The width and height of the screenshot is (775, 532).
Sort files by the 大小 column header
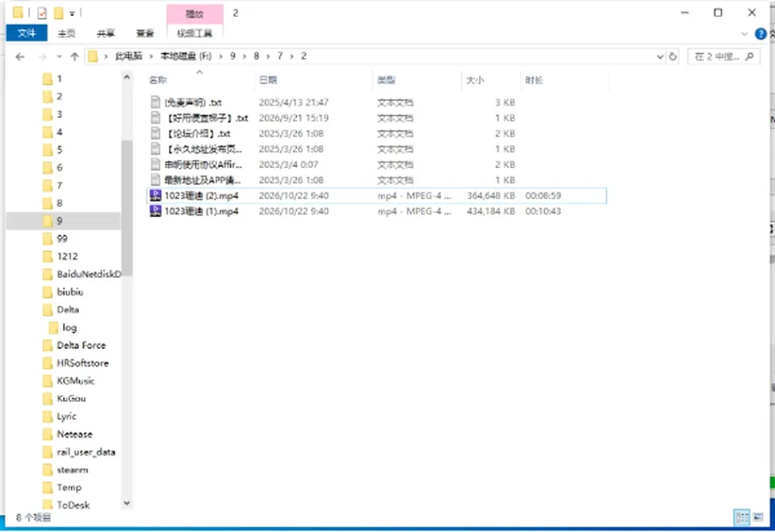(x=475, y=80)
